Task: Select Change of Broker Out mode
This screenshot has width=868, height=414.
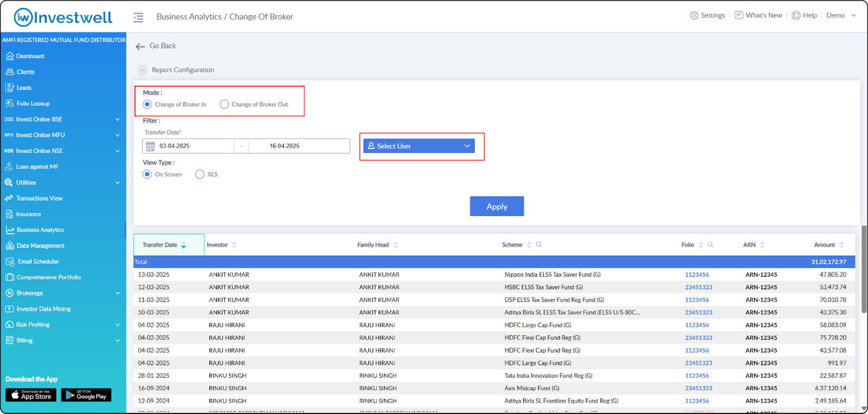Action: (x=224, y=104)
